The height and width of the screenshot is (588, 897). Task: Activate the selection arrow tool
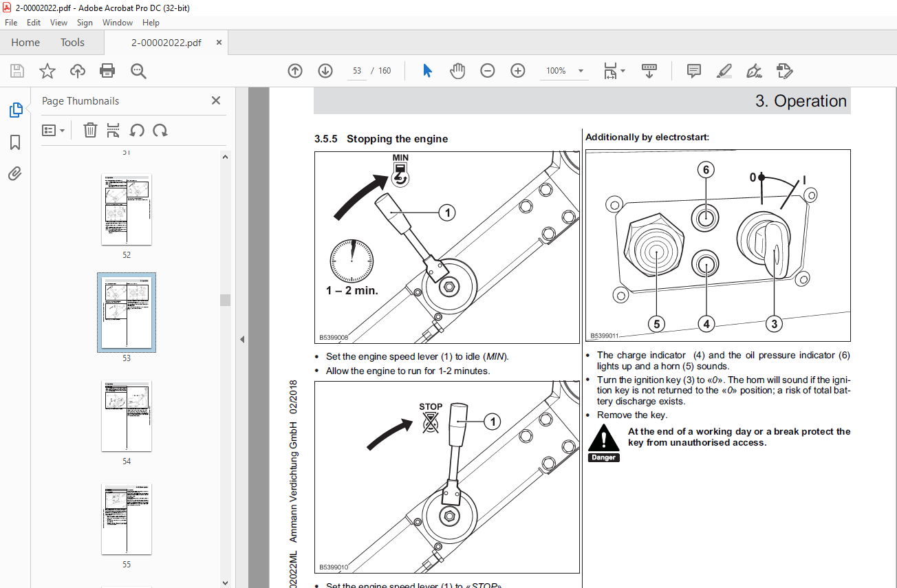tap(427, 71)
